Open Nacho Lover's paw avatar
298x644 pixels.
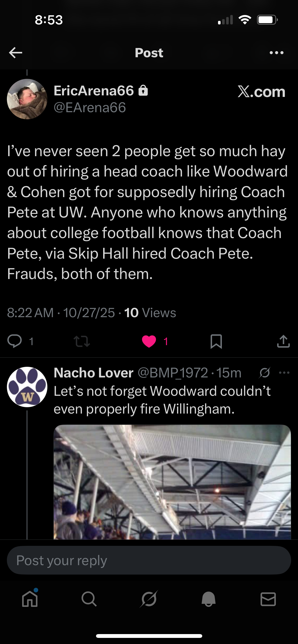point(27,387)
